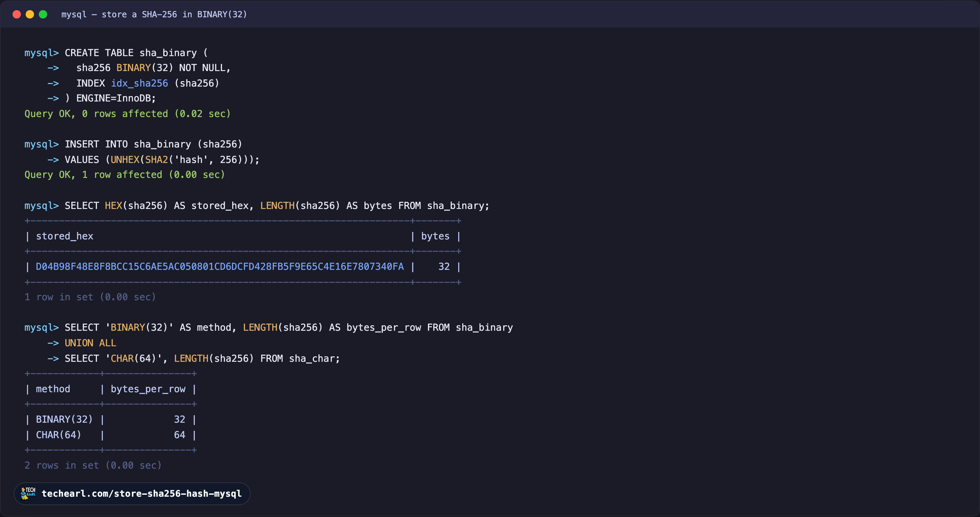Screen dimensions: 980x517
Task: Click the 'CHAR(64)' cell in the method column
Action: point(58,435)
